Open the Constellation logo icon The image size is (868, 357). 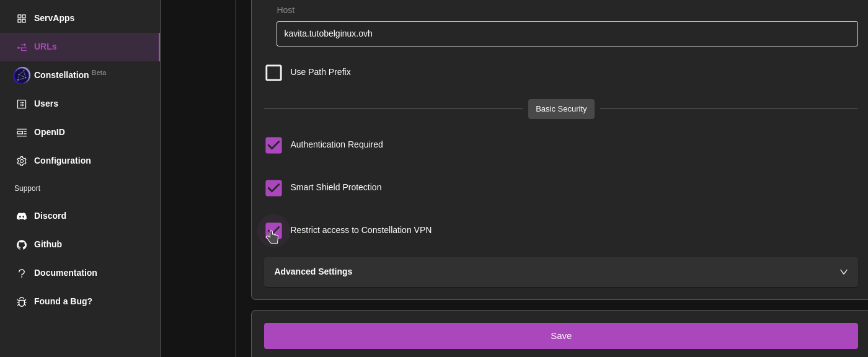[x=22, y=76]
